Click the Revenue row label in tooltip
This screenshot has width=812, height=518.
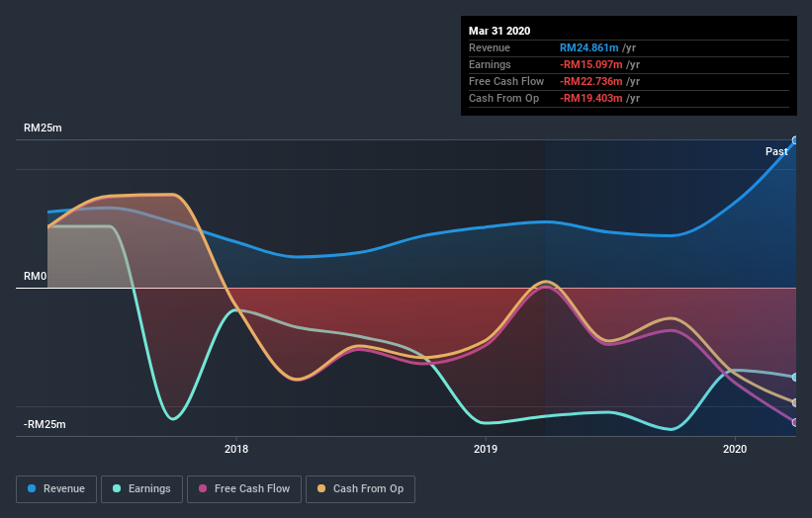[490, 47]
